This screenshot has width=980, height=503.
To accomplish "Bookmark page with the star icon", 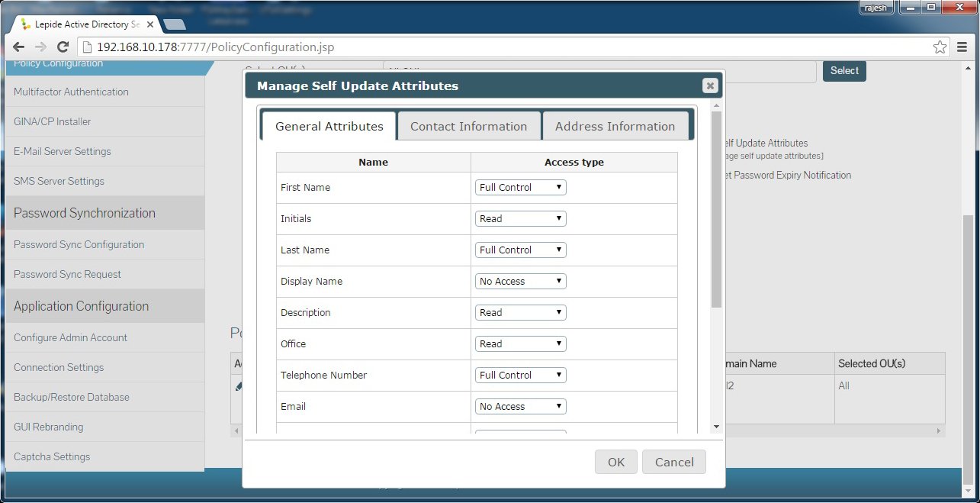I will (x=940, y=47).
